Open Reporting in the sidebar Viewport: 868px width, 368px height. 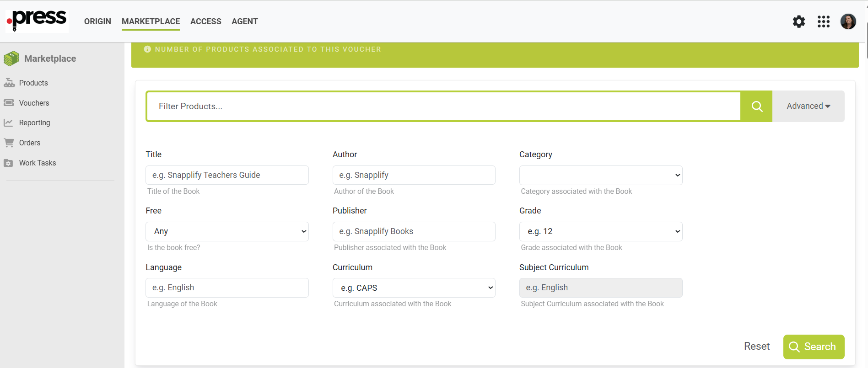click(35, 123)
